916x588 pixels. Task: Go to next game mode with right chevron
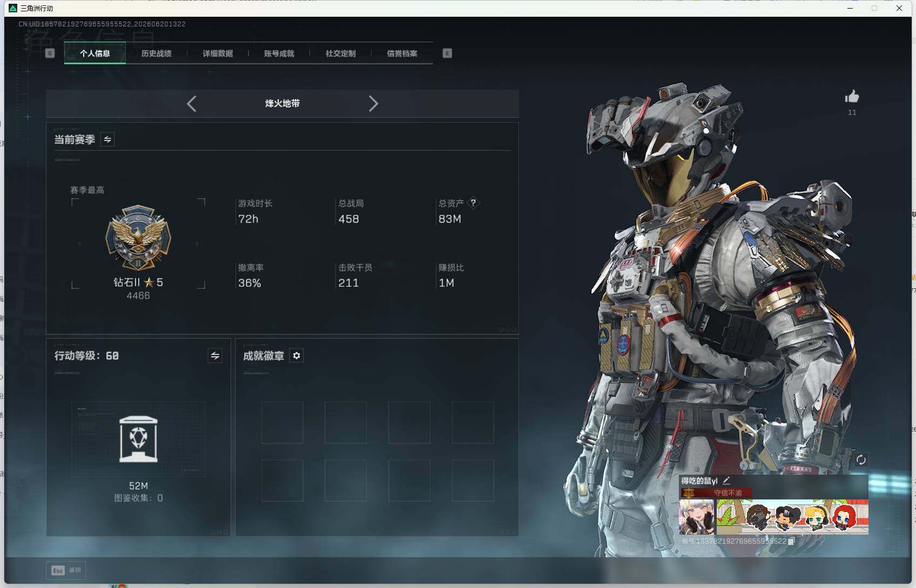click(373, 104)
